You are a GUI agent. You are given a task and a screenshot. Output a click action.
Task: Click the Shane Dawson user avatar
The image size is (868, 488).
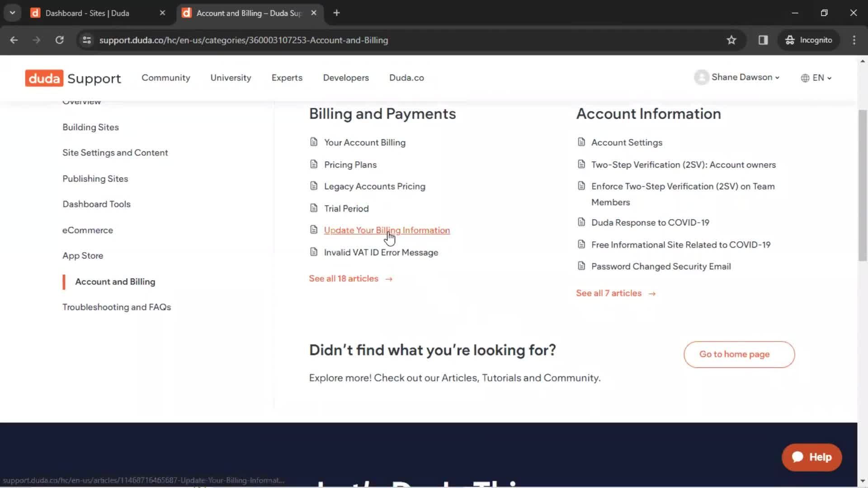(701, 77)
